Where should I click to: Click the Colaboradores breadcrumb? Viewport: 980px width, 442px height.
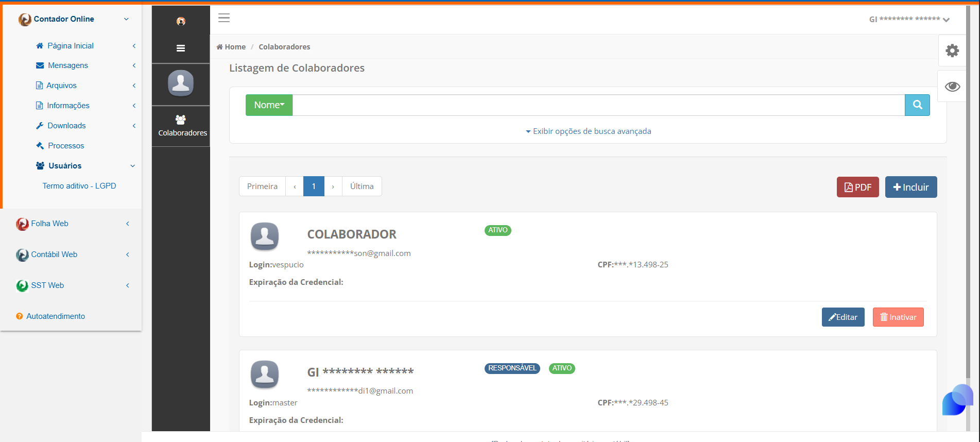click(284, 47)
